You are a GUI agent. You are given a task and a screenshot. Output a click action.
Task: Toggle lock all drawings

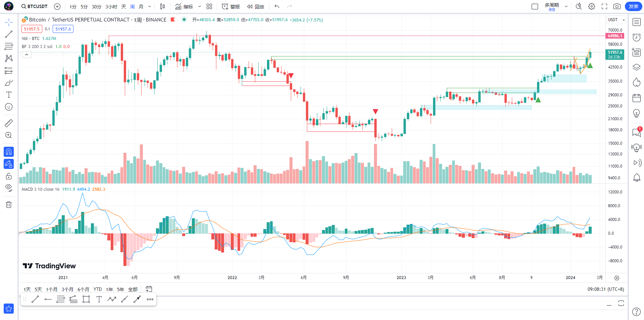coord(9,176)
